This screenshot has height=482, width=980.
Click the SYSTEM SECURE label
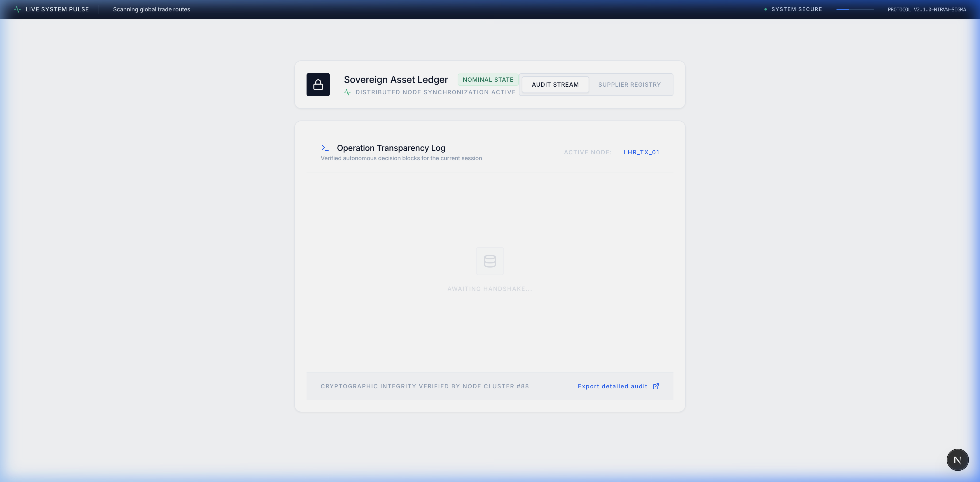tap(797, 9)
